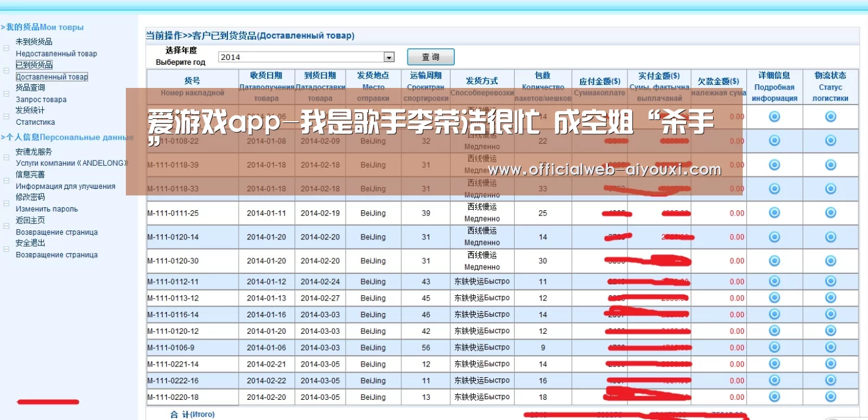Click the 到货日期 arrival date column header
The image size is (868, 420).
[x=320, y=87]
